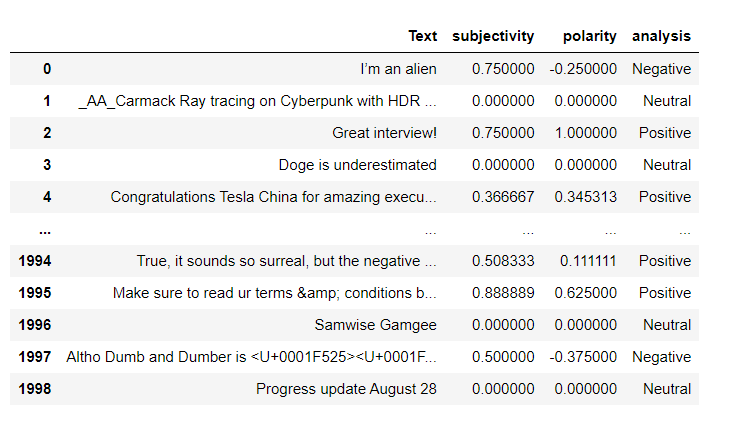The width and height of the screenshot is (730, 425).
Task: Click the polarity column header
Action: pos(589,36)
